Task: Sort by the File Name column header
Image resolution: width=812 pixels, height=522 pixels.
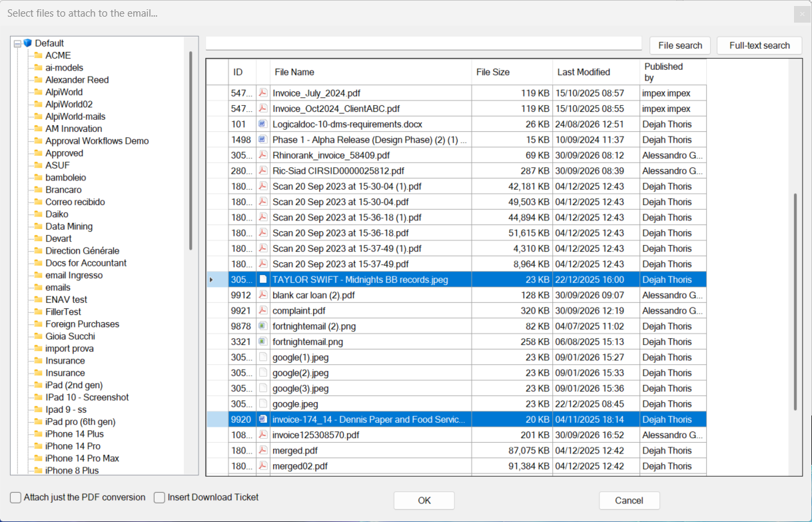Action: pyautogui.click(x=372, y=72)
